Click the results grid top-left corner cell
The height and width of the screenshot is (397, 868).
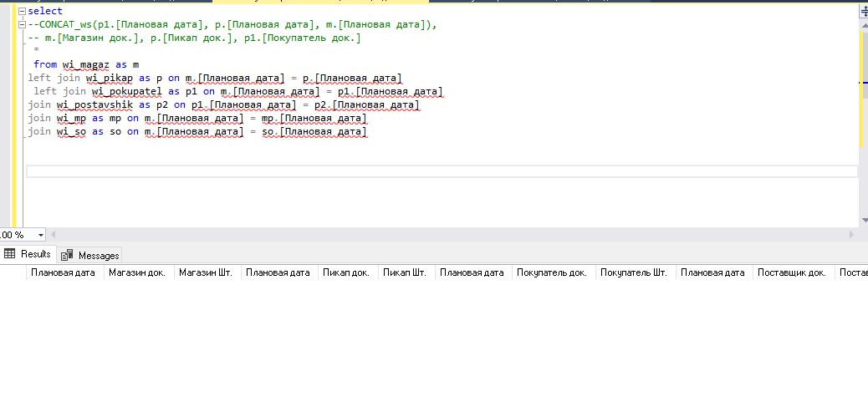[x=12, y=272]
